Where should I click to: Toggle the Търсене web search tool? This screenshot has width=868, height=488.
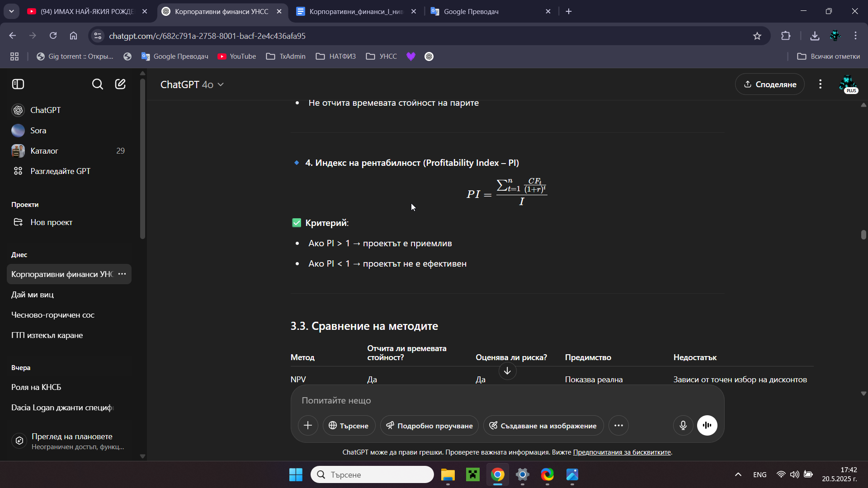349,426
